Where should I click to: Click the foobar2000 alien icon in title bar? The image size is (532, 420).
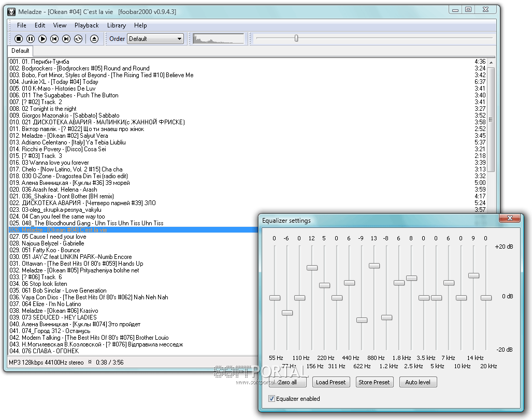(11, 12)
